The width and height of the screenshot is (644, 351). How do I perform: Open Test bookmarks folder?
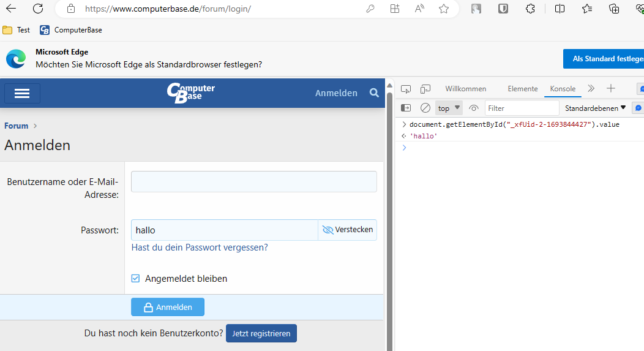click(x=17, y=30)
